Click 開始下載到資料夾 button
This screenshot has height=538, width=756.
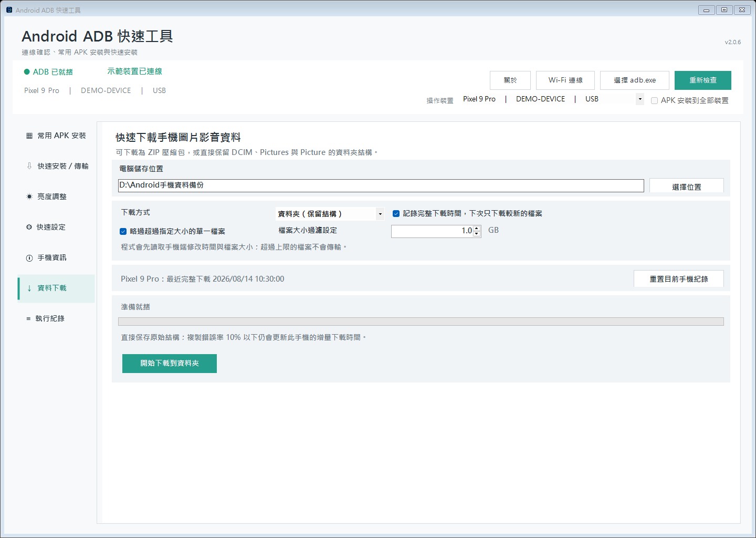pyautogui.click(x=170, y=364)
